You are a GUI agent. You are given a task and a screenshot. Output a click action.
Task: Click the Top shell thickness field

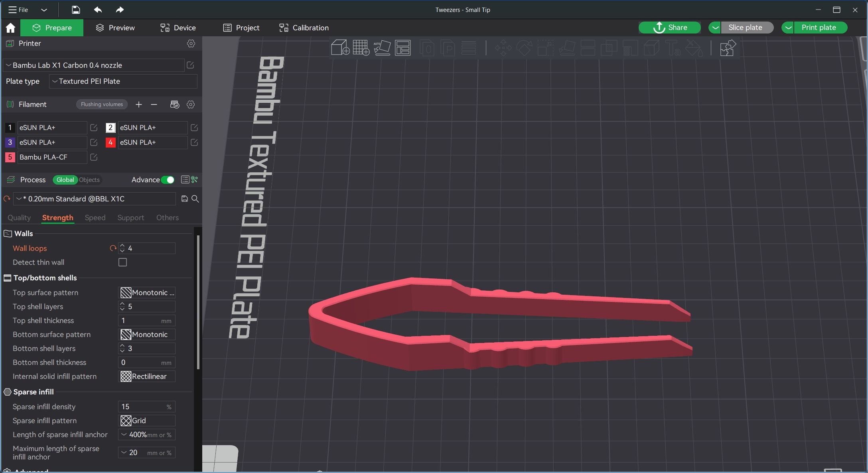tap(147, 321)
